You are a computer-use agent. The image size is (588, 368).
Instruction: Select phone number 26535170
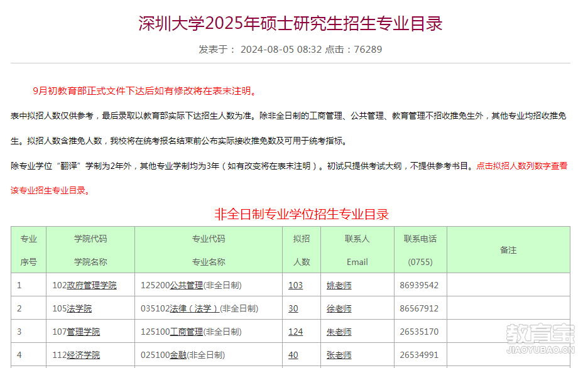tap(419, 332)
